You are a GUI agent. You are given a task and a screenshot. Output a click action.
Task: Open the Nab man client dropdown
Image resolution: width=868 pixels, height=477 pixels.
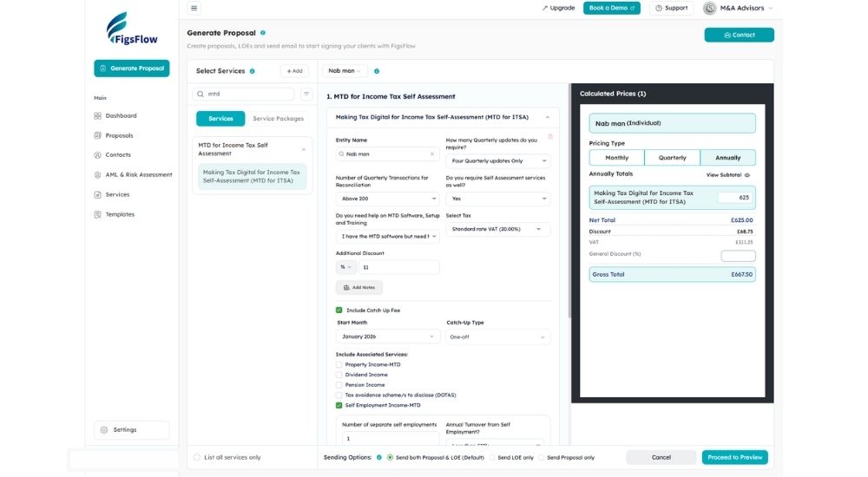(x=345, y=71)
